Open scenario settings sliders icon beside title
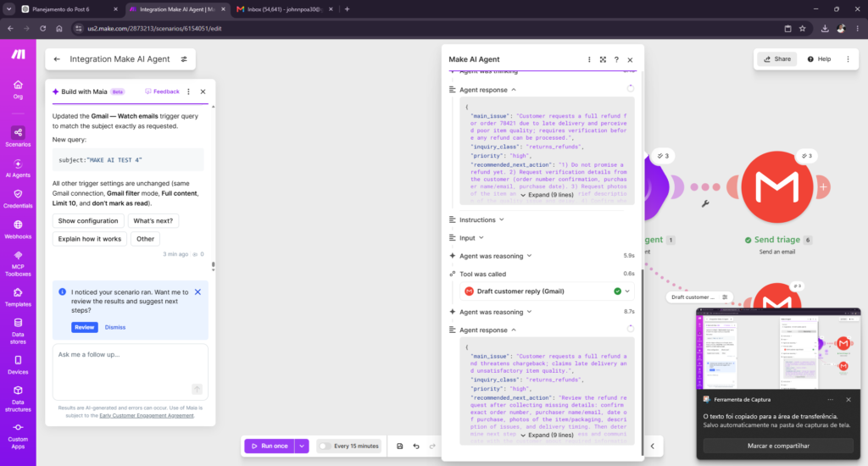Viewport: 868px width, 466px height. [184, 59]
